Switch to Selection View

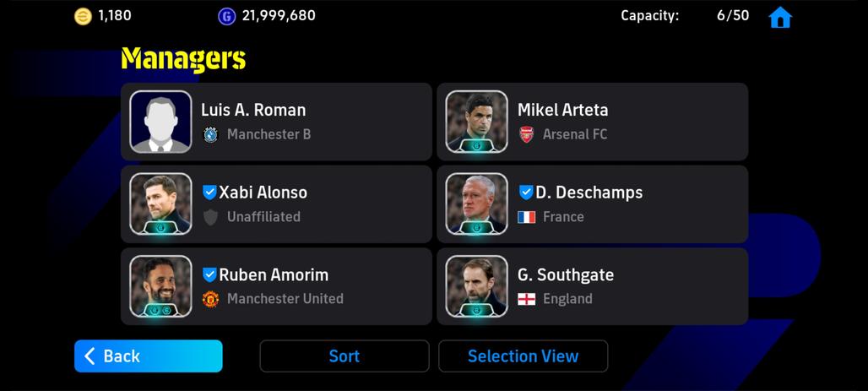523,356
